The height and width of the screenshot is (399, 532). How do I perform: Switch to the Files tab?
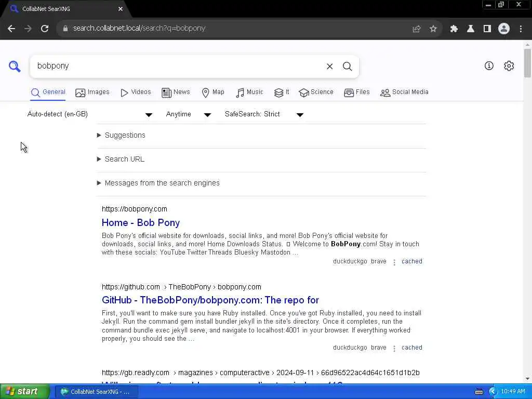pyautogui.click(x=356, y=92)
